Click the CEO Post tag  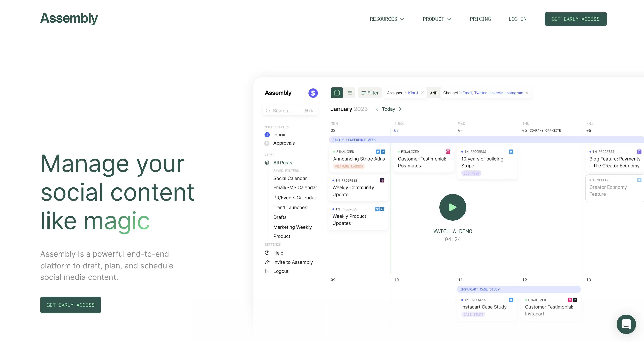[471, 173]
